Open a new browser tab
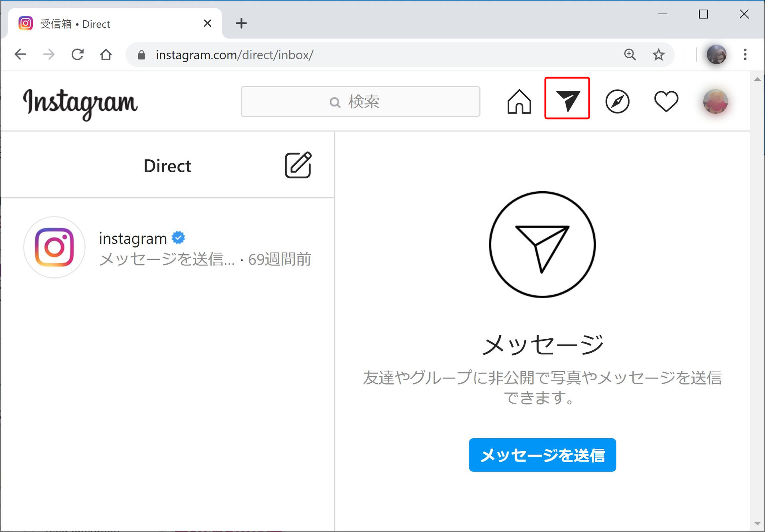This screenshot has width=765, height=532. click(x=241, y=23)
